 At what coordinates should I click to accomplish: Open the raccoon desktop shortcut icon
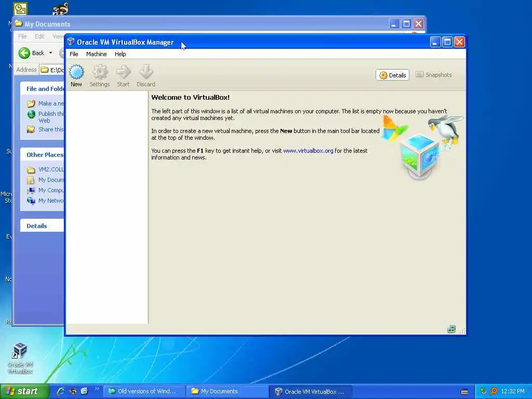pos(61,9)
